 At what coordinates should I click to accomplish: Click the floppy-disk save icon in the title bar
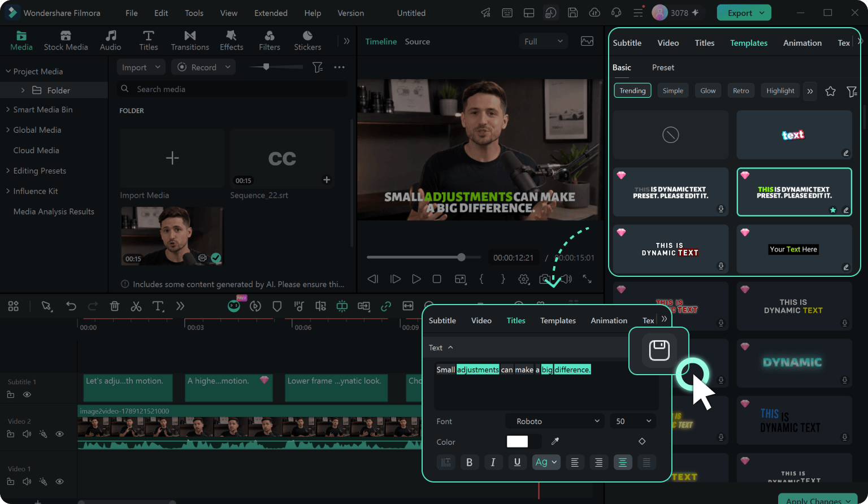(x=572, y=12)
